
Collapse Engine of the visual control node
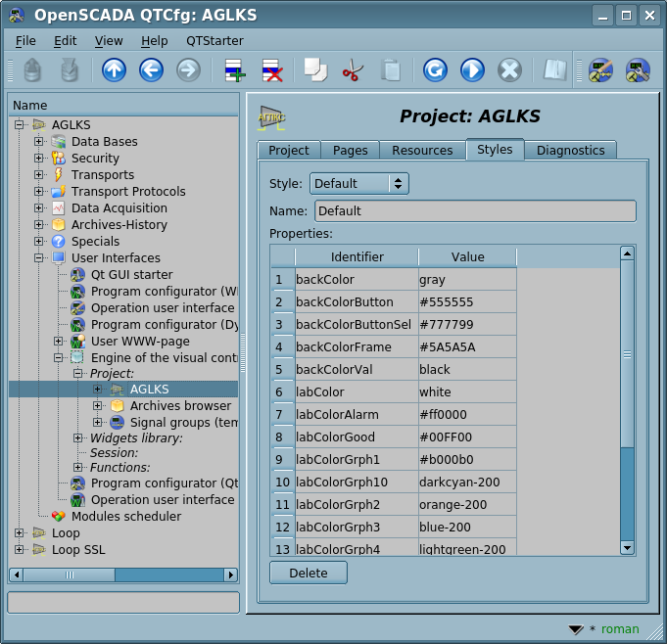[59, 357]
